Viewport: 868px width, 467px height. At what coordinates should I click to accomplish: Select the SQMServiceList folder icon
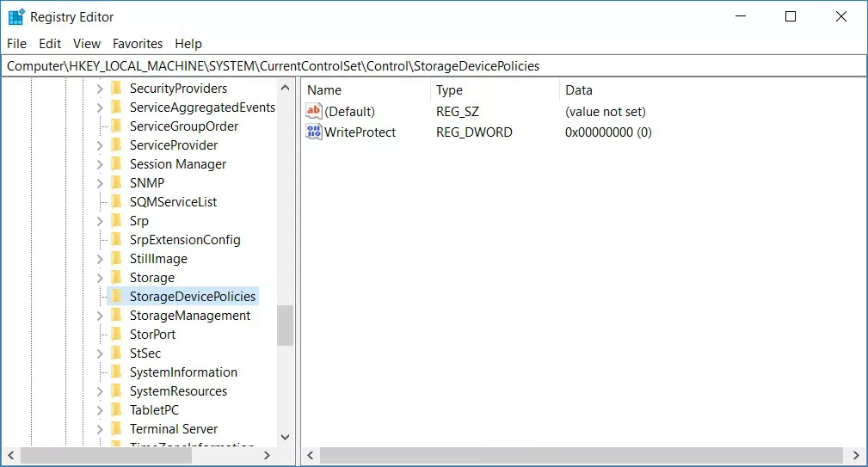tap(116, 201)
